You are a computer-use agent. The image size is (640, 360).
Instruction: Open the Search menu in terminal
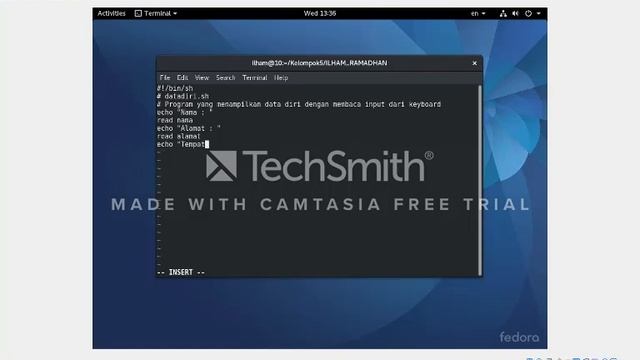point(225,78)
